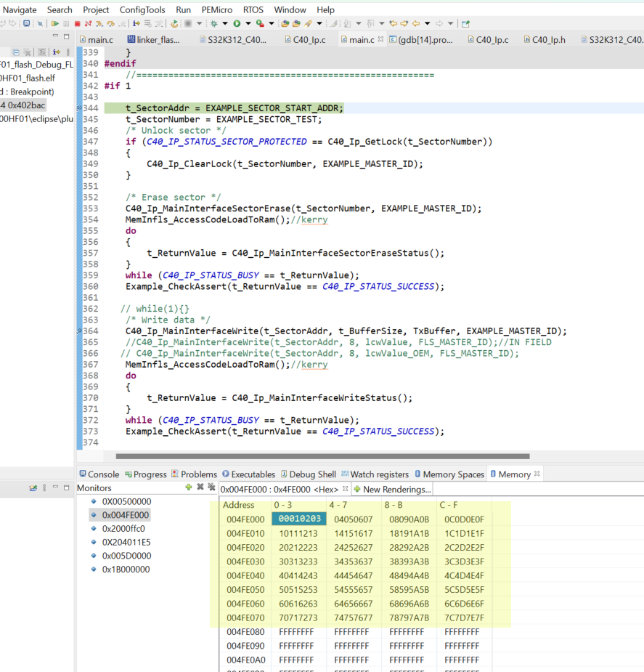The image size is (644, 672).
Task: Open the ConfigTools menu
Action: click(142, 9)
